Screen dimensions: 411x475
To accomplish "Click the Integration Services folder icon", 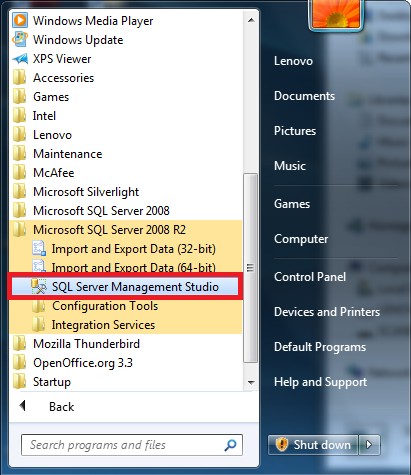I will point(39,325).
